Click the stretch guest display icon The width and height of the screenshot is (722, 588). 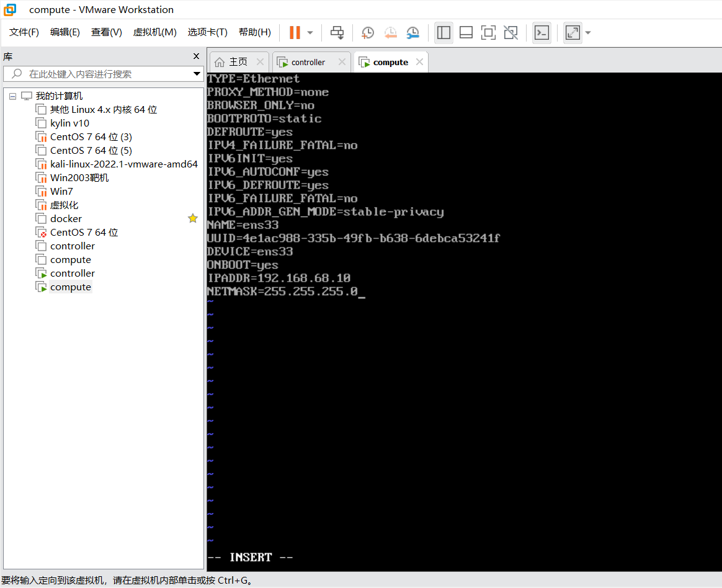coord(573,32)
